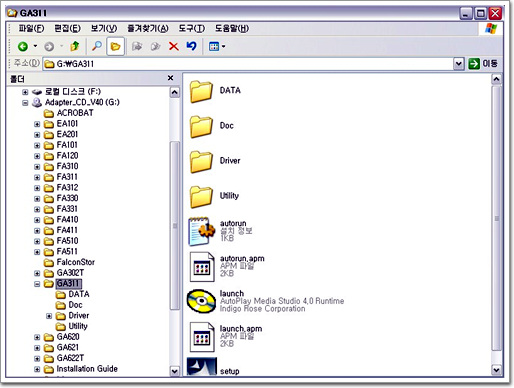Go back with the green Back arrow

click(x=23, y=46)
